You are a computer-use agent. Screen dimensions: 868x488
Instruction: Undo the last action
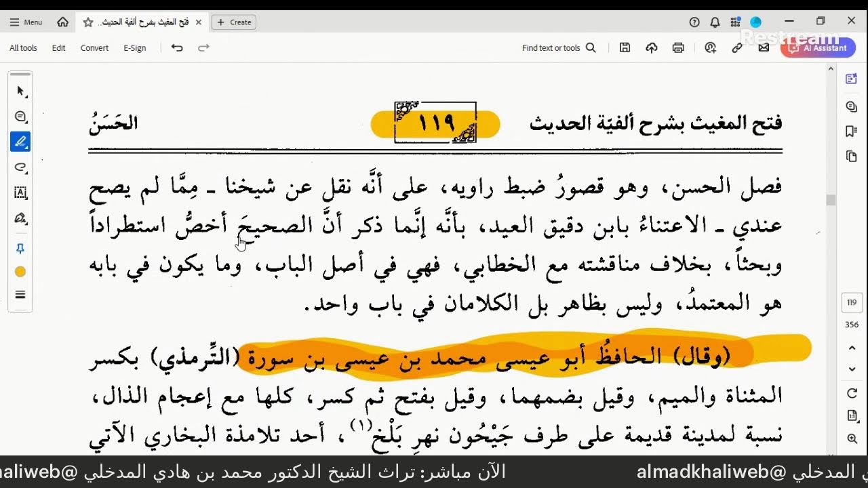coord(177,47)
